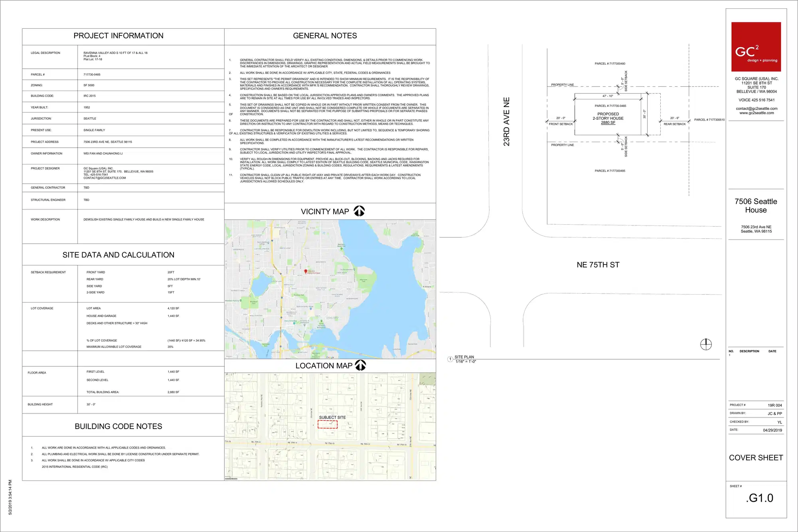Select the date 04/29/2019 in title block
Image resolution: width=798 pixels, height=532 pixels.
(x=772, y=430)
